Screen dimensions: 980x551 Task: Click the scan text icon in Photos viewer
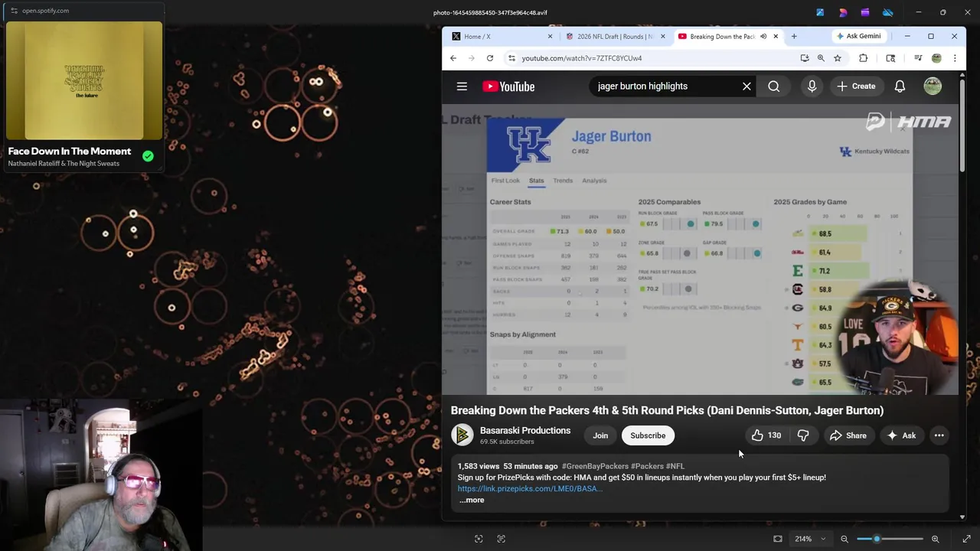[x=501, y=539]
